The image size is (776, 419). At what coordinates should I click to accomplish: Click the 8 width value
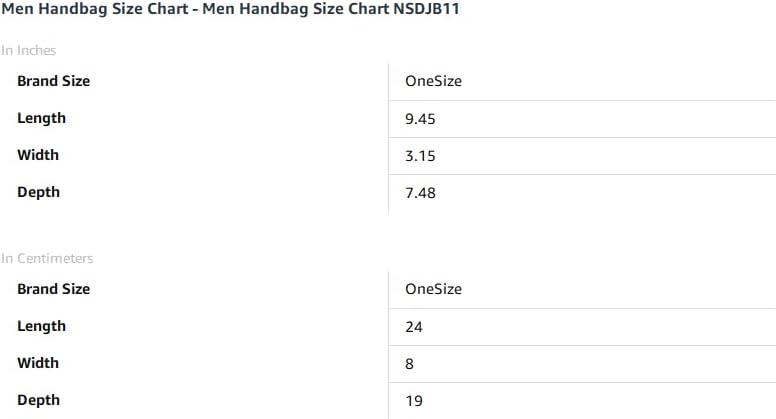point(410,364)
